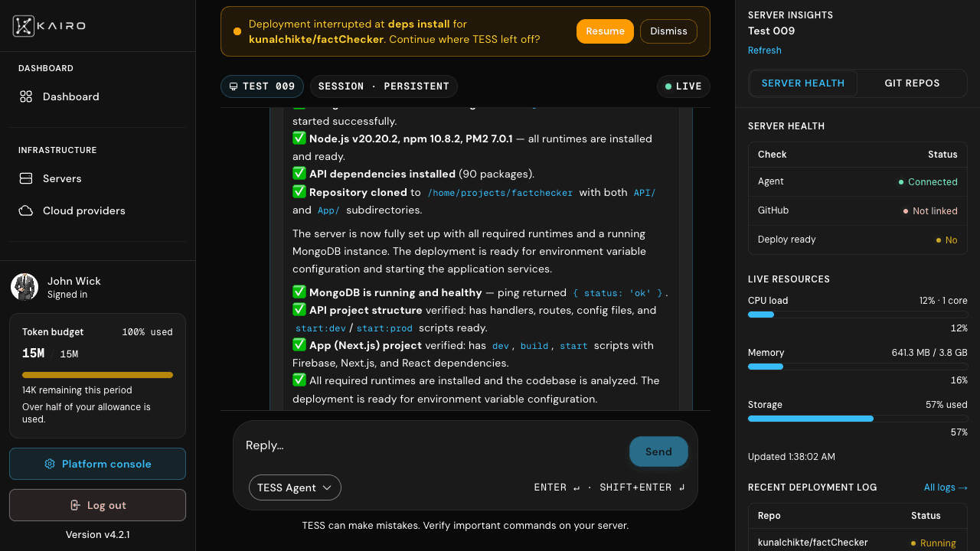980x551 pixels.
Task: Switch to the Git Repos tab
Action: [x=912, y=83]
